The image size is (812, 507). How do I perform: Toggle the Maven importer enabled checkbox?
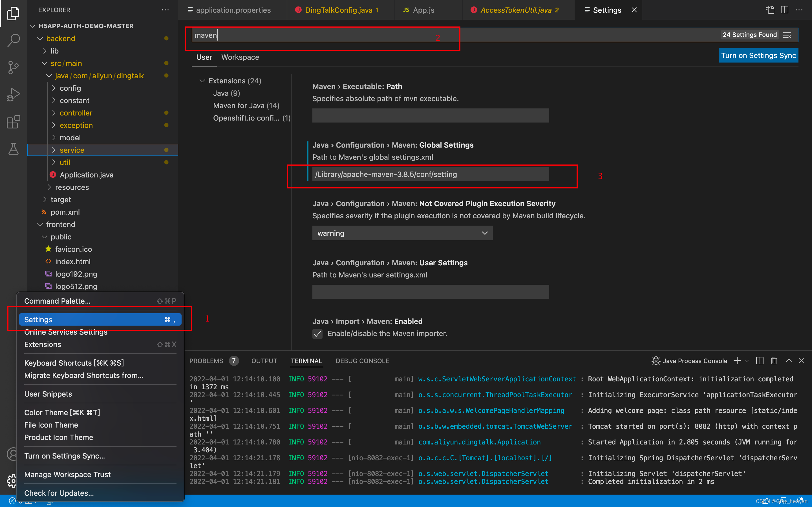click(317, 333)
